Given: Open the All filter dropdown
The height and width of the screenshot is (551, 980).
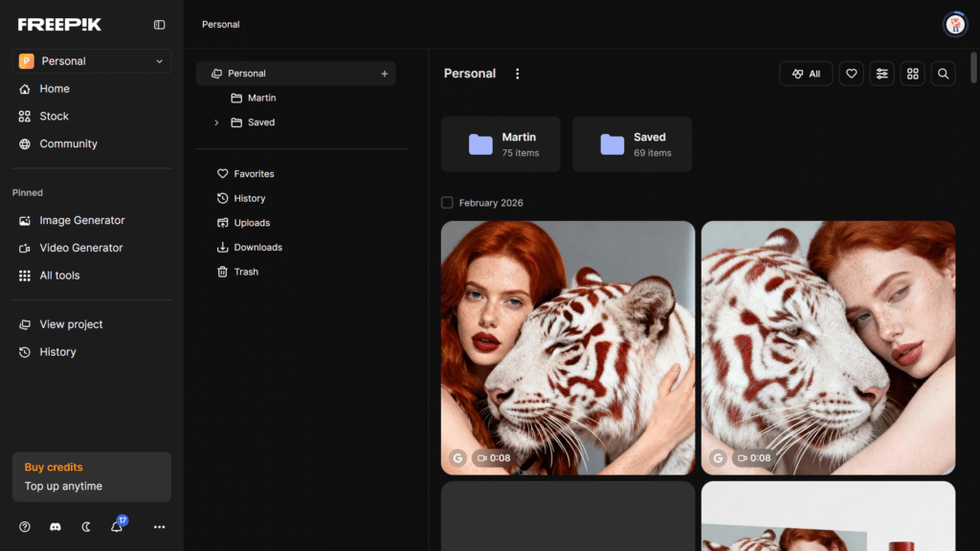Looking at the screenshot, I should pos(806,74).
